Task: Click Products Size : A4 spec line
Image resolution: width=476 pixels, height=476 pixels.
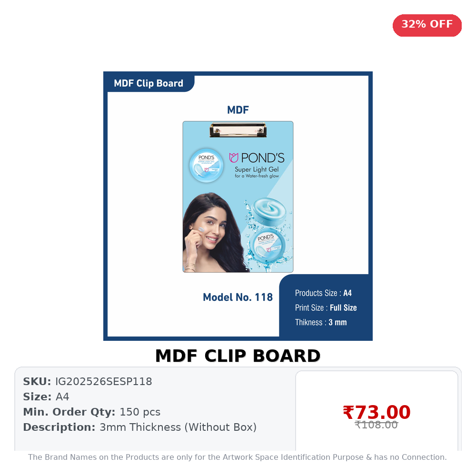Action: tap(323, 293)
